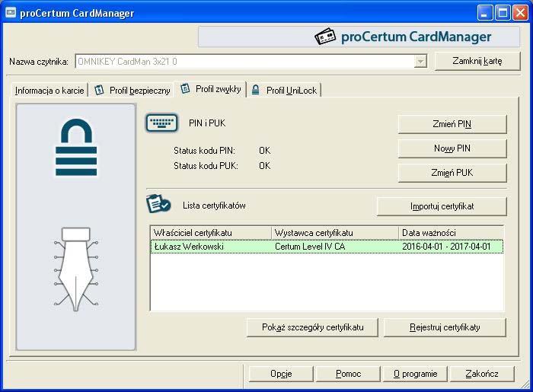Maximize the proCertum CardManager window
533x392 pixels.
(503, 13)
